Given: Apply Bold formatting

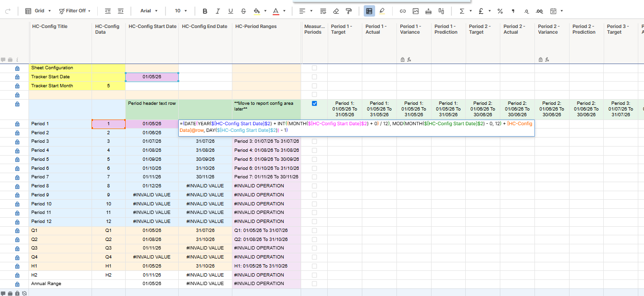Looking at the screenshot, I should [205, 11].
